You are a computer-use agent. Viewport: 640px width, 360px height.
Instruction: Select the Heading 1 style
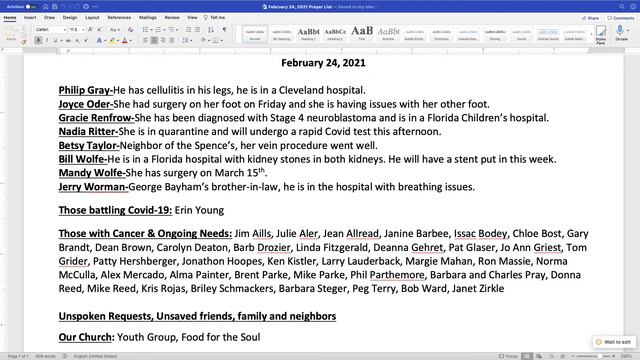[308, 34]
